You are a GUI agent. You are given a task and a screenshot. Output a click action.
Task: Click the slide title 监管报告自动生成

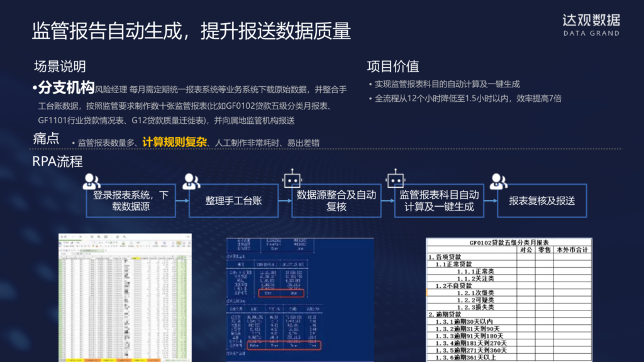106,31
